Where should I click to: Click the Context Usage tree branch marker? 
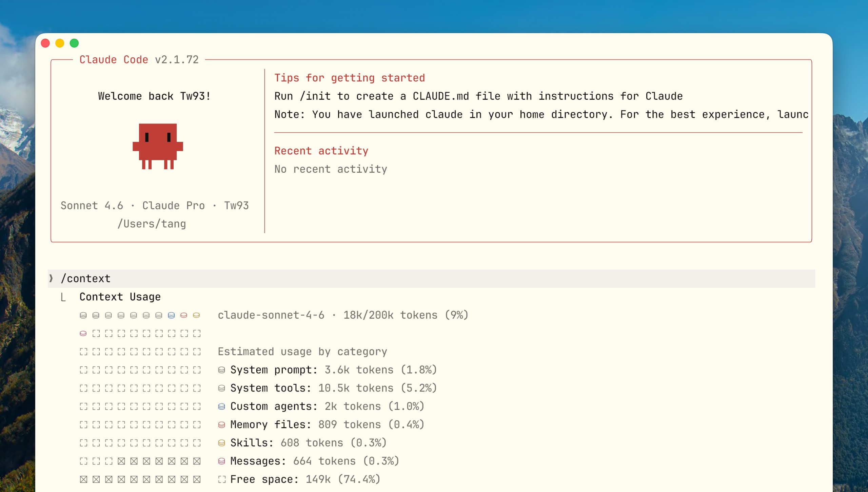pos(63,297)
